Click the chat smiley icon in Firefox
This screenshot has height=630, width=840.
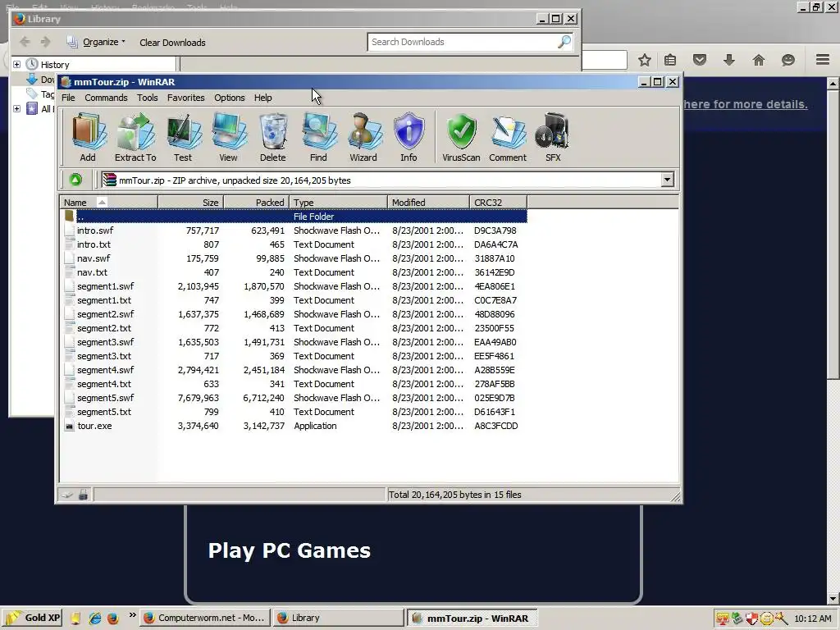click(788, 60)
